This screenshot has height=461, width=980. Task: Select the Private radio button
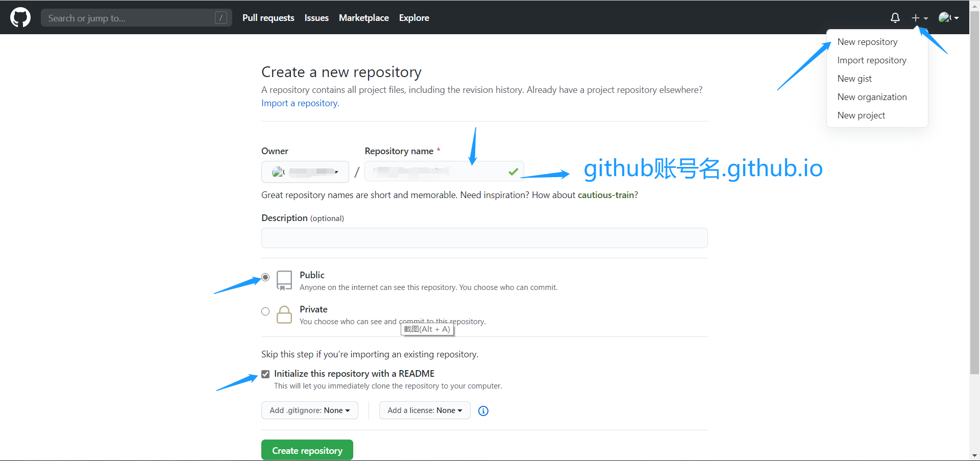pyautogui.click(x=265, y=311)
